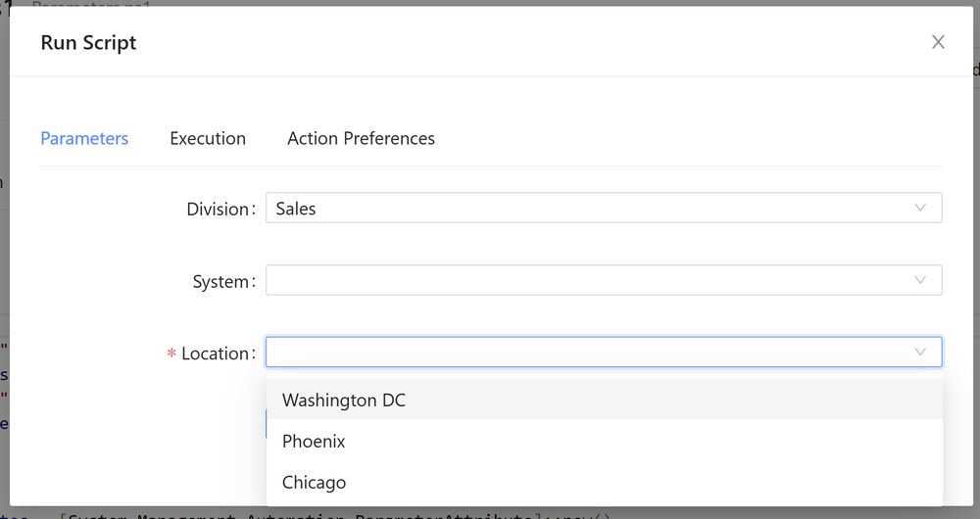Open the Action Preferences tab
Screen dimensions: 980x519
pyautogui.click(x=361, y=138)
